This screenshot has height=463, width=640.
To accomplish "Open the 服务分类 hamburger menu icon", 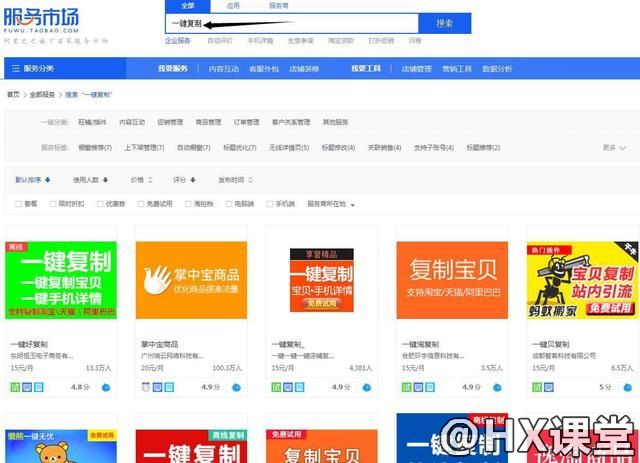I will (16, 69).
